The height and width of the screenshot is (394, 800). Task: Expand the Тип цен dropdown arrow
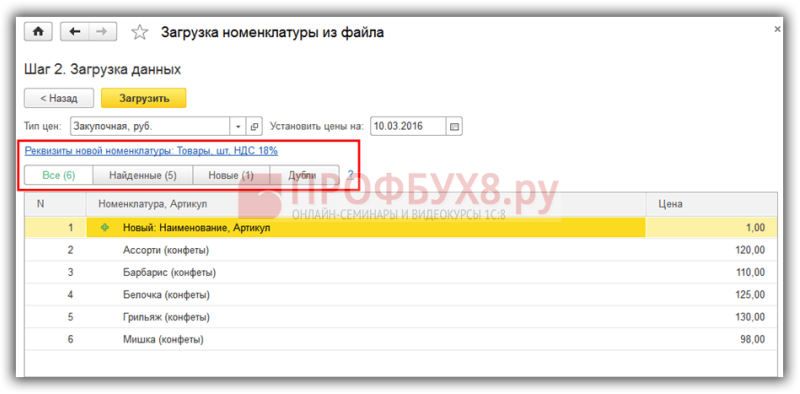239,126
